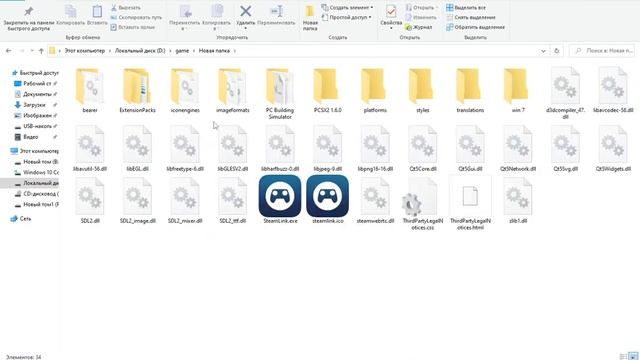This screenshot has height=360, width=640.
Task: Switch to details view in status bar
Action: [x=623, y=356]
